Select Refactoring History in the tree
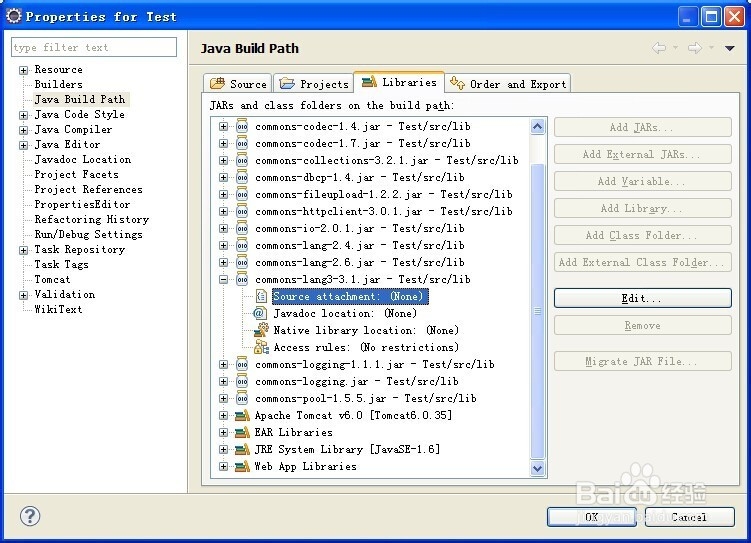 [91, 219]
